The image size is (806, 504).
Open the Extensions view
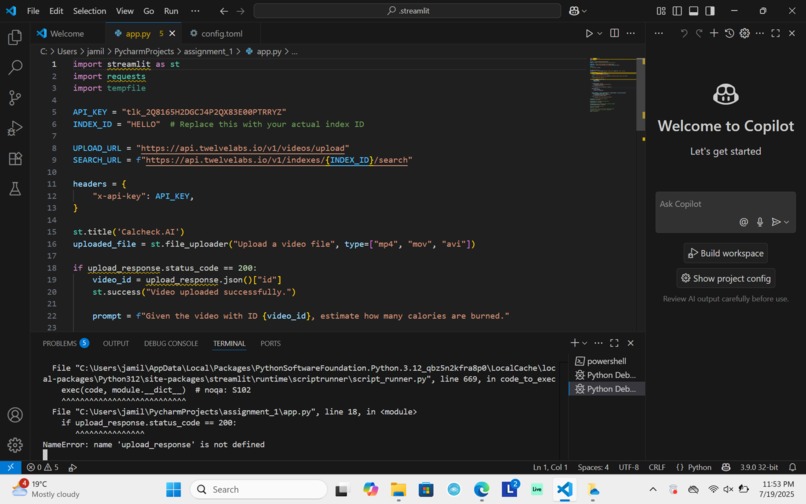(x=15, y=158)
